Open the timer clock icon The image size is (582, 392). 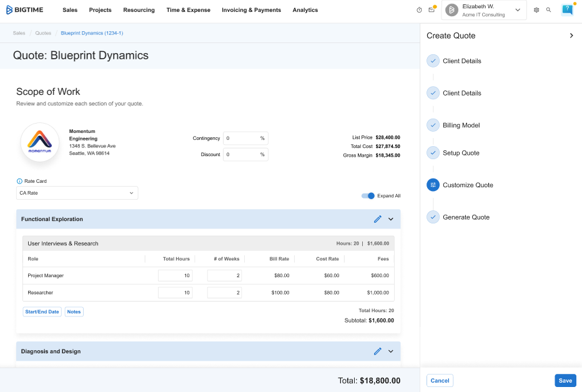pyautogui.click(x=419, y=10)
